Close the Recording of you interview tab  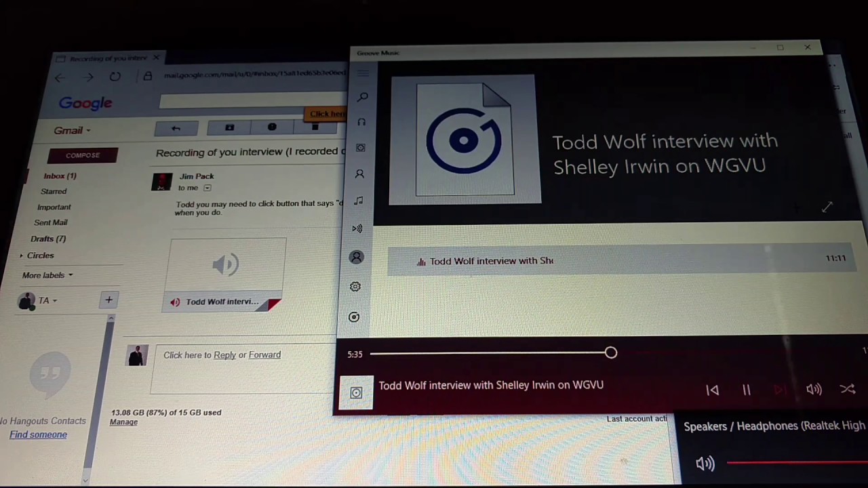(x=156, y=58)
